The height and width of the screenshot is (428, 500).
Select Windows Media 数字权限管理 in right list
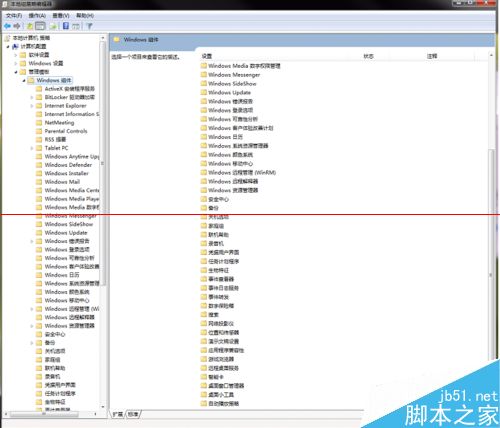click(x=244, y=66)
